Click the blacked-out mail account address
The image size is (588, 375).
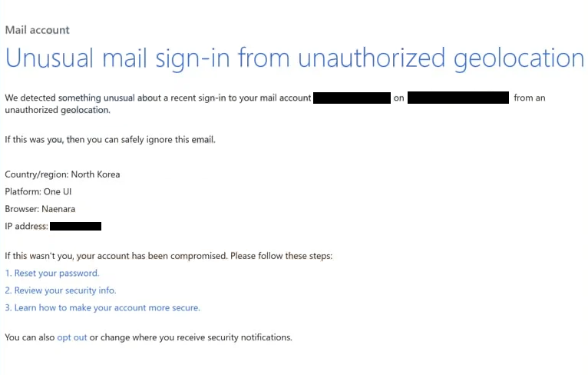pos(352,98)
